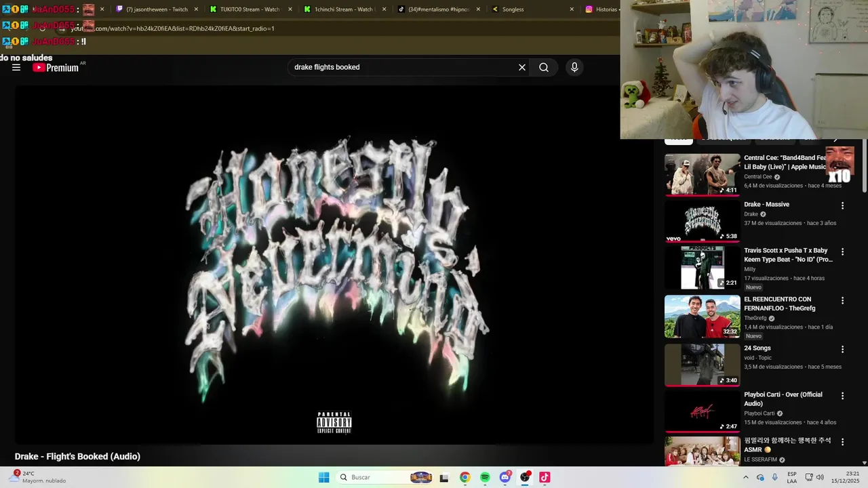
Task: Visit Central Cee channel name
Action: [x=758, y=177]
